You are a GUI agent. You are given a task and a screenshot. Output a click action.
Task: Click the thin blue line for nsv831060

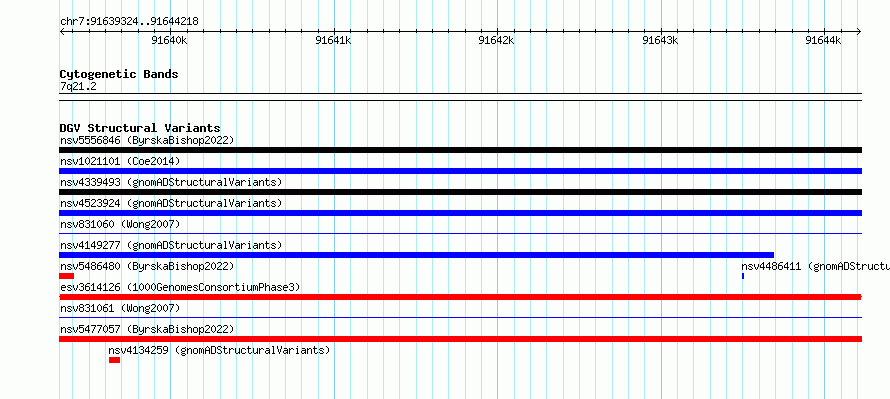[460, 233]
